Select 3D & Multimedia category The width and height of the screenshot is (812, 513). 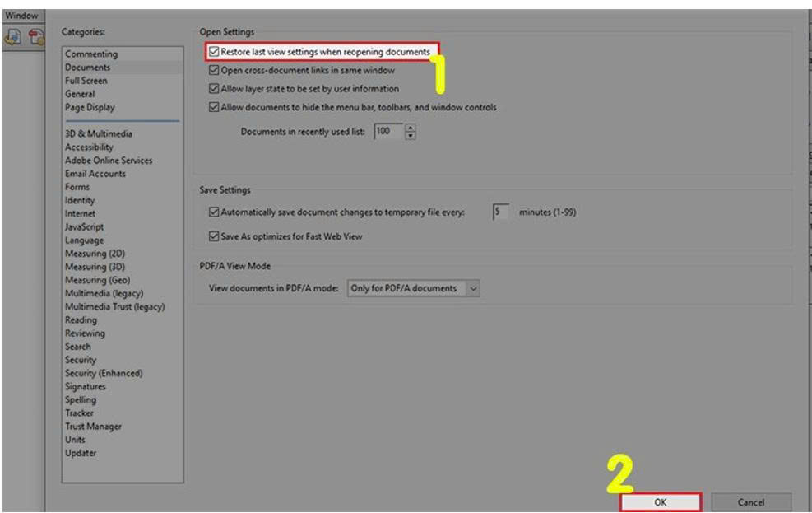coord(99,133)
